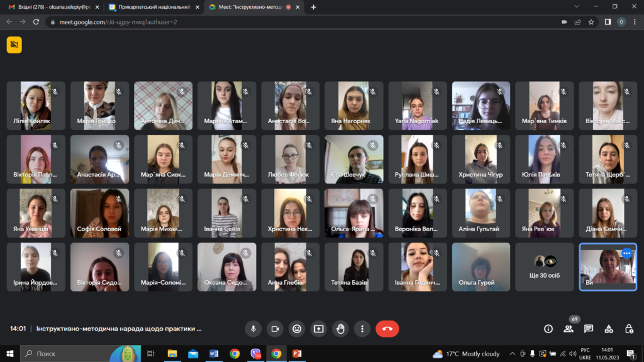
Task: Open the emoji reactions panel
Action: click(x=297, y=329)
